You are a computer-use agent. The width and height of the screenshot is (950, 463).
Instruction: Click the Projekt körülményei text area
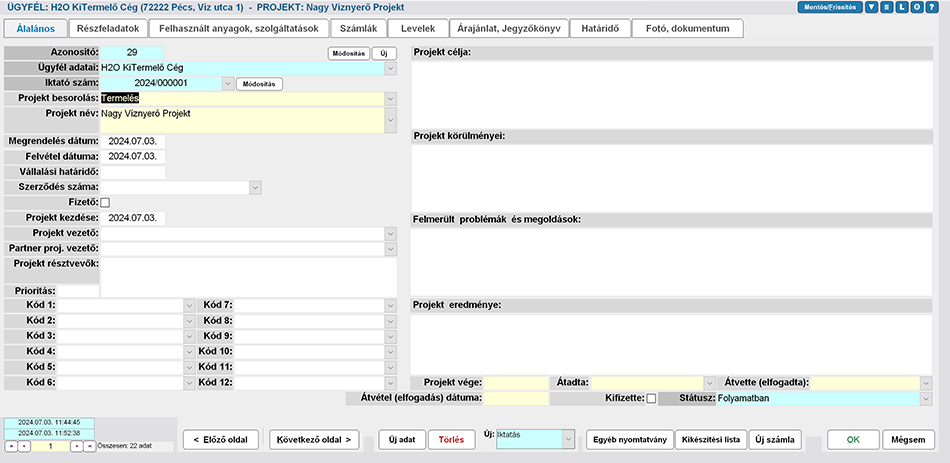click(x=671, y=178)
